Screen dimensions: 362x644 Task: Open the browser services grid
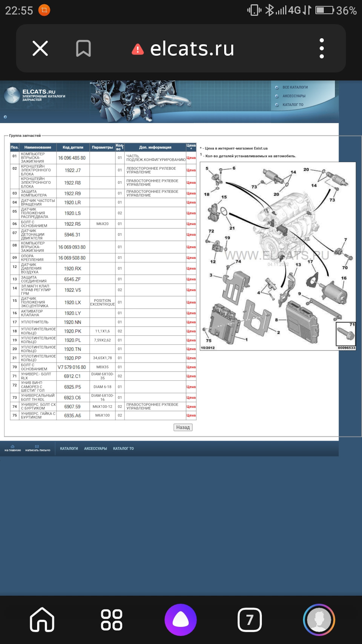coord(112,619)
